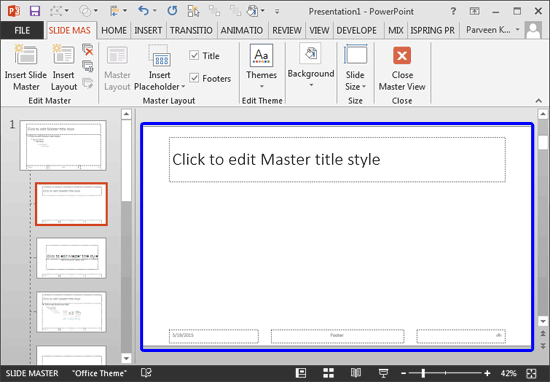Screen dimensions: 550x382
Task: Click the date placeholder on the slide
Action: 214,336
